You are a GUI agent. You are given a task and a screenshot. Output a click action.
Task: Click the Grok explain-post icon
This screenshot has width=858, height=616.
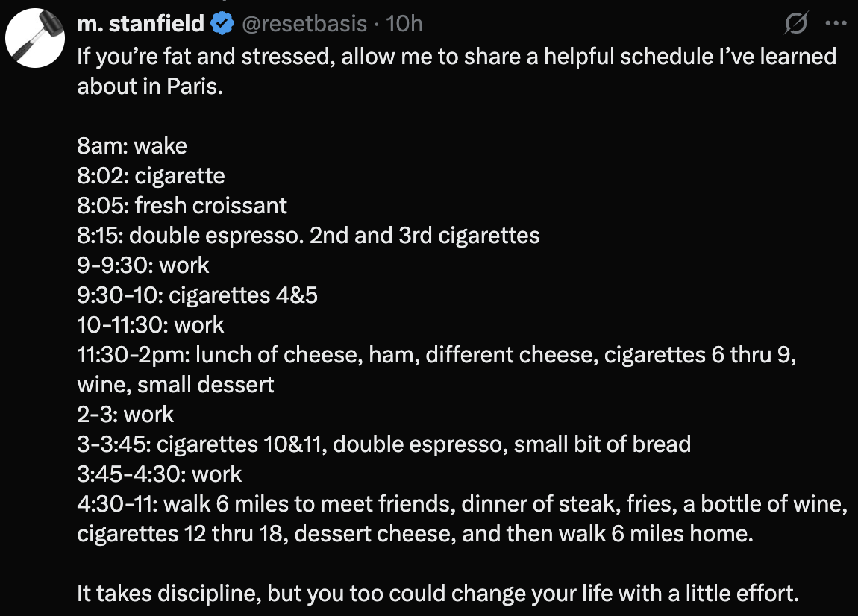pyautogui.click(x=796, y=24)
